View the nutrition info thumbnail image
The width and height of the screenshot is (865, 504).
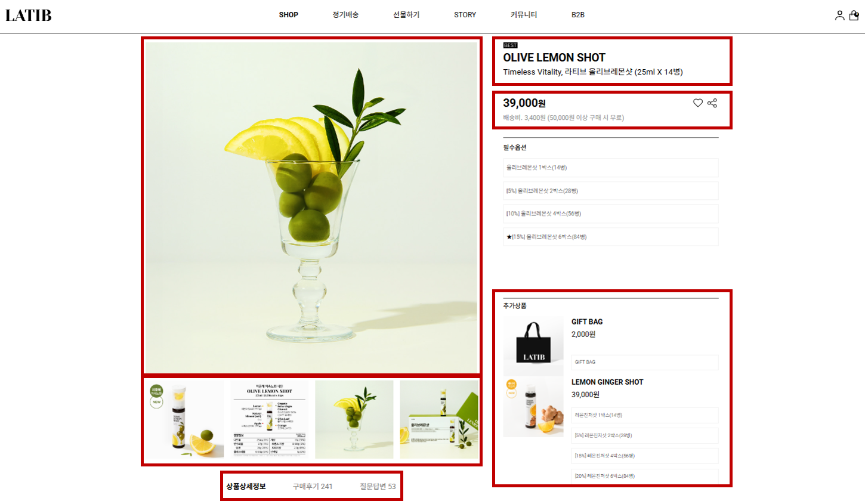tap(270, 420)
